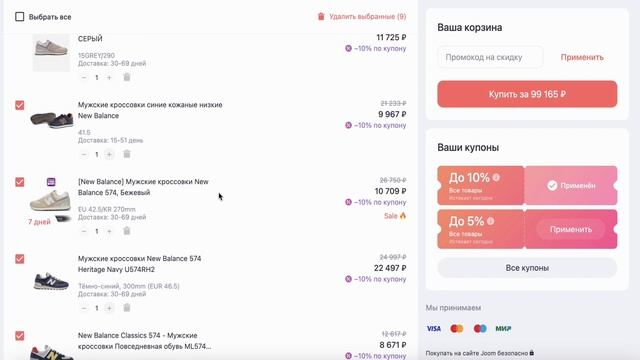Viewport: 640px width, 360px height.
Task: Click 'Применить' next to promo code field
Action: [582, 57]
